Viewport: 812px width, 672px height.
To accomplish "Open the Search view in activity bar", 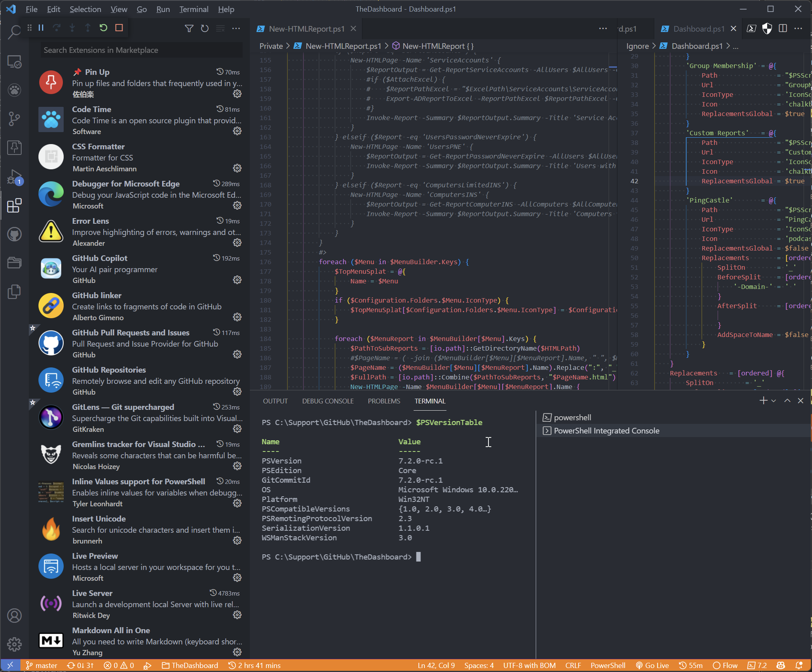I will (14, 32).
